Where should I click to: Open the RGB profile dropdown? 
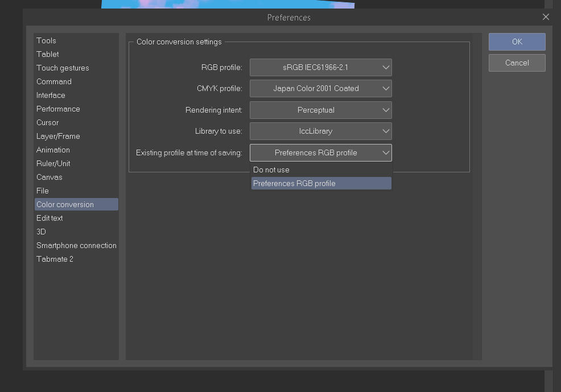point(320,67)
